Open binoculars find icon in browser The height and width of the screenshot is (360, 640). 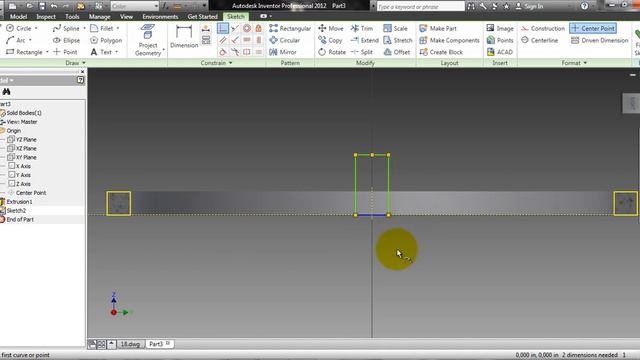(6, 91)
